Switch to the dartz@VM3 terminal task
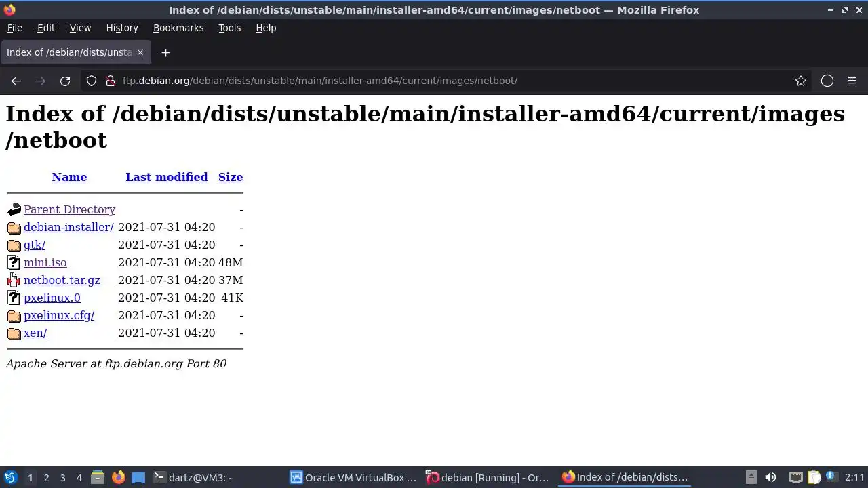Screen dimensions: 868x488 click(217, 477)
